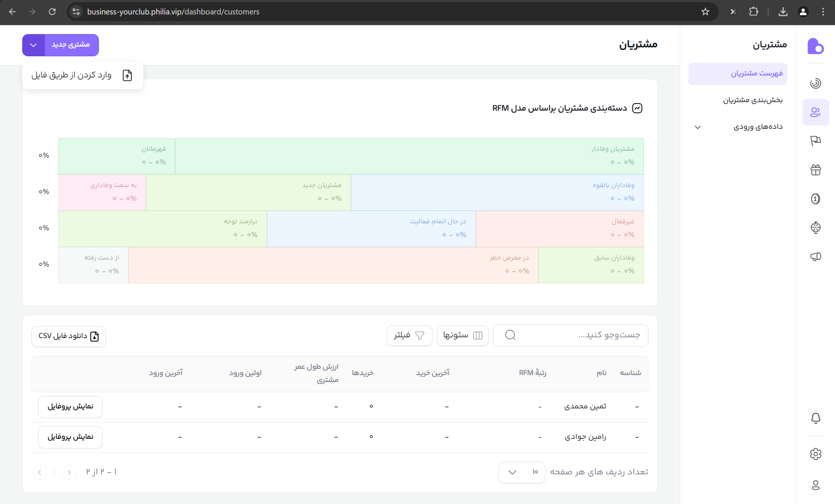Screen dimensions: 835x504
Task: Click the notification bell icon
Action: click(815, 418)
